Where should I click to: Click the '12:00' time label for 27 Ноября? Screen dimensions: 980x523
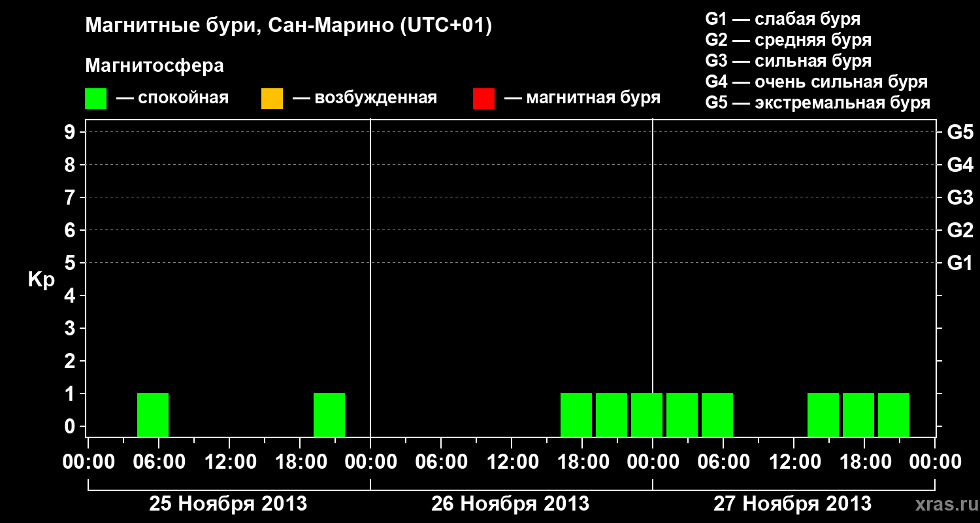[794, 462]
